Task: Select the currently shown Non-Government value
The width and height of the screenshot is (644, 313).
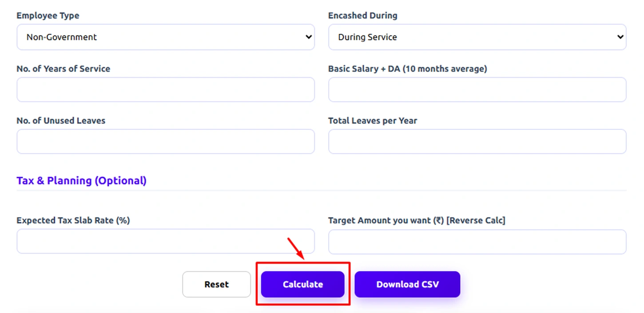Action: coord(62,37)
